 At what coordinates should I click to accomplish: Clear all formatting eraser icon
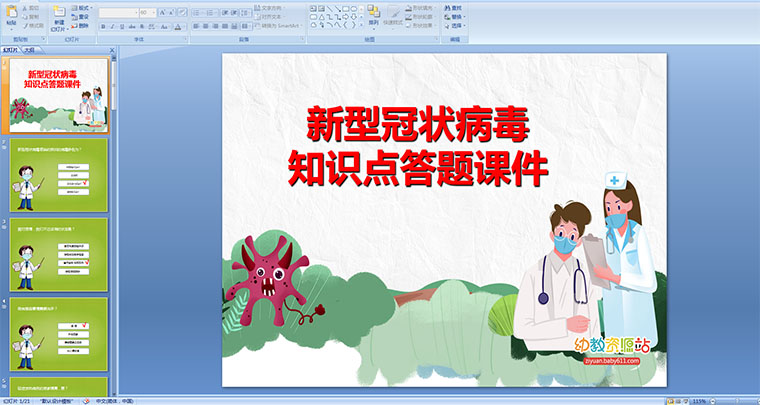click(x=182, y=13)
